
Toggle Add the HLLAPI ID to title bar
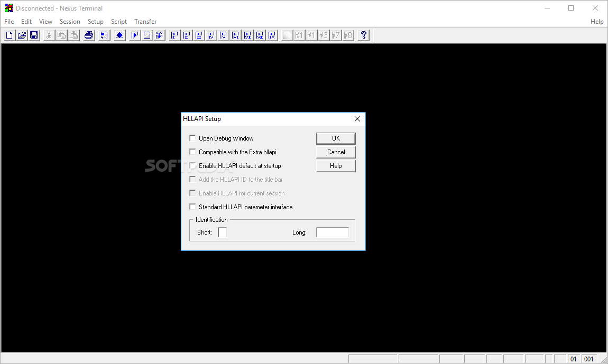coord(192,179)
